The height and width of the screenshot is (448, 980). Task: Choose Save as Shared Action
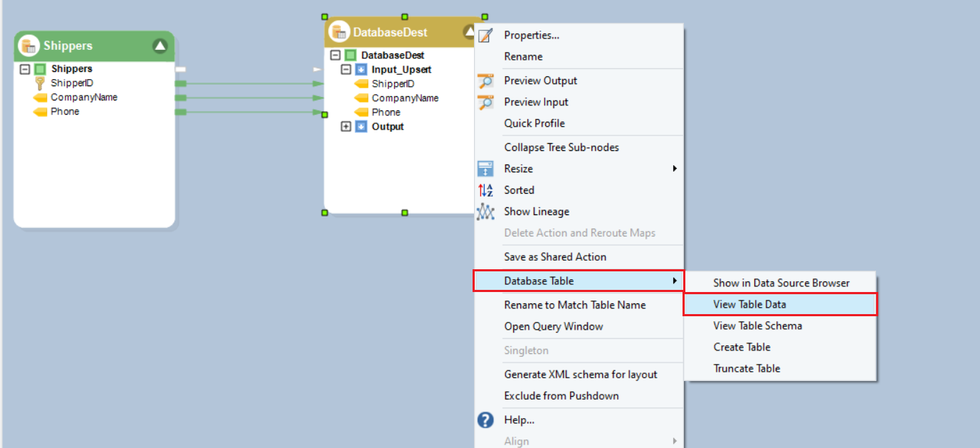point(579,256)
